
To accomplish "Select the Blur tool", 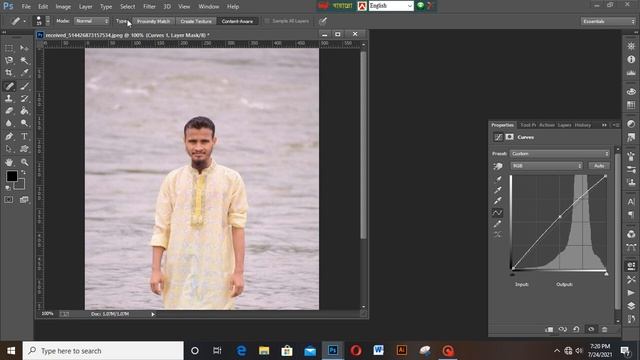I will click(9, 123).
